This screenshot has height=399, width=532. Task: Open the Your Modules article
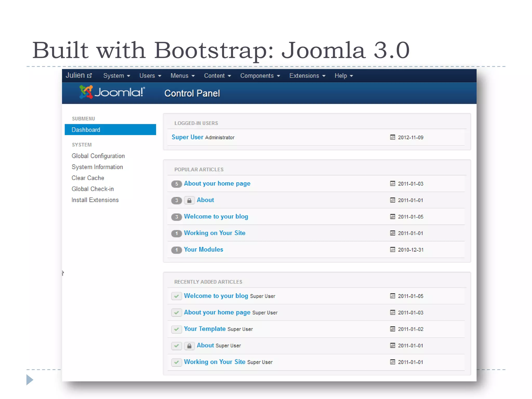coord(203,249)
